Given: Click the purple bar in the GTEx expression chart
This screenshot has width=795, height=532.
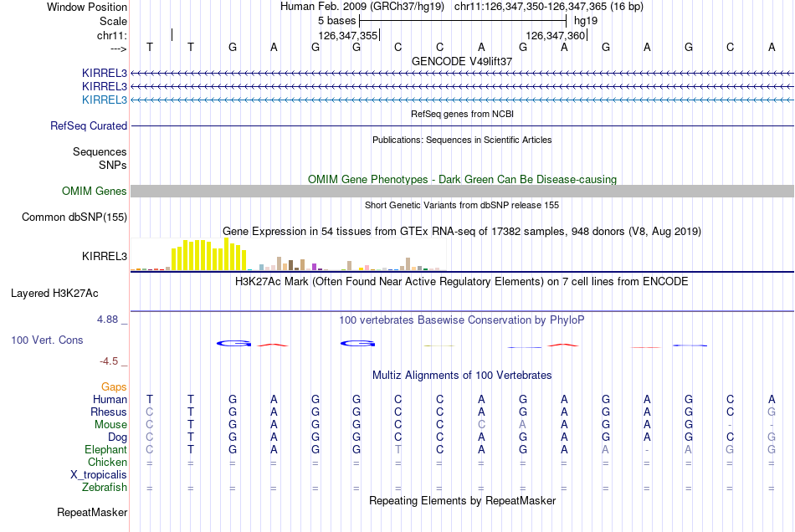Looking at the screenshot, I should click(x=315, y=267).
